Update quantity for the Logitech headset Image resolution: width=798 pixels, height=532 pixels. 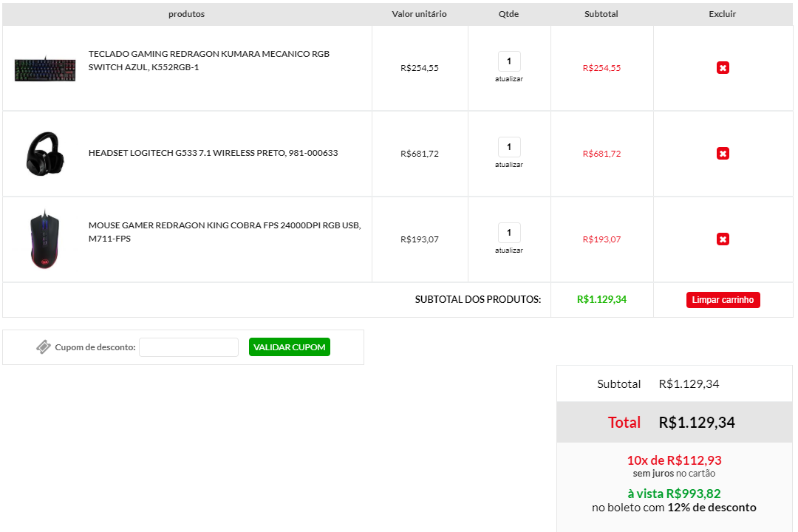(509, 165)
